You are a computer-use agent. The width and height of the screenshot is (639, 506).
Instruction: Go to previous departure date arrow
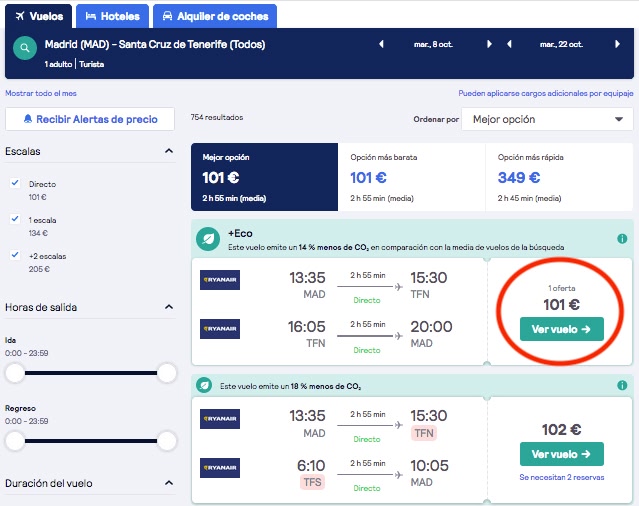click(x=381, y=44)
